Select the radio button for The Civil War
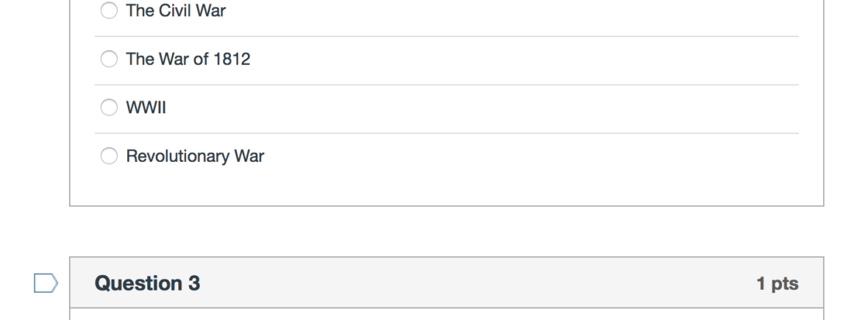 tap(109, 11)
